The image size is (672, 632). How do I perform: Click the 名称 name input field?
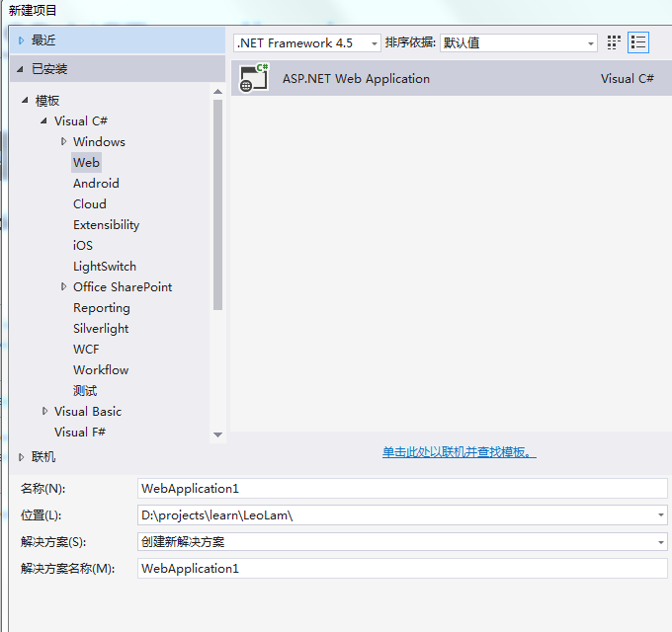tap(402, 489)
